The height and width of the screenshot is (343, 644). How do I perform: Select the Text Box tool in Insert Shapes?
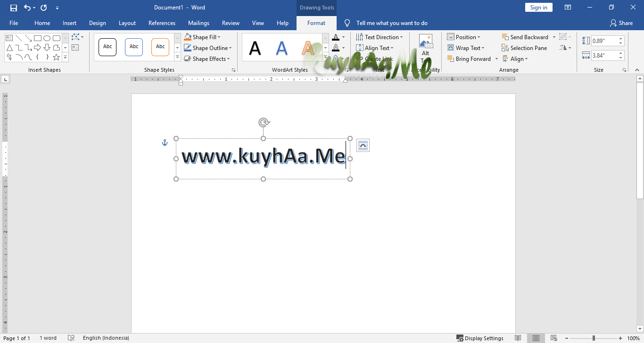tap(9, 38)
